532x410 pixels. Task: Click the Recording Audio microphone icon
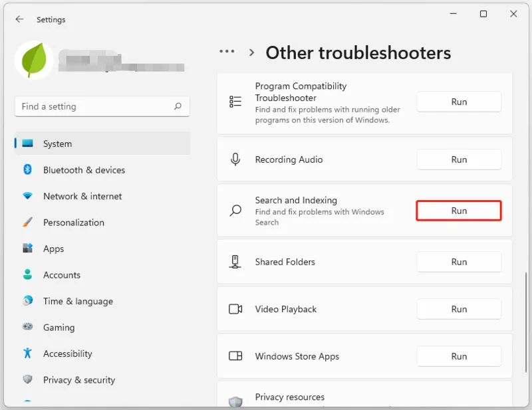pyautogui.click(x=235, y=159)
